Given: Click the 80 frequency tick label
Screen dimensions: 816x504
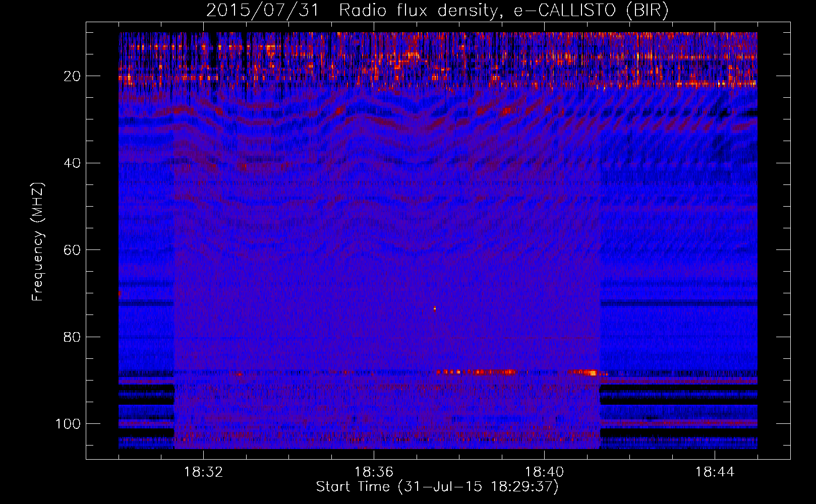Looking at the screenshot, I should pos(73,337).
